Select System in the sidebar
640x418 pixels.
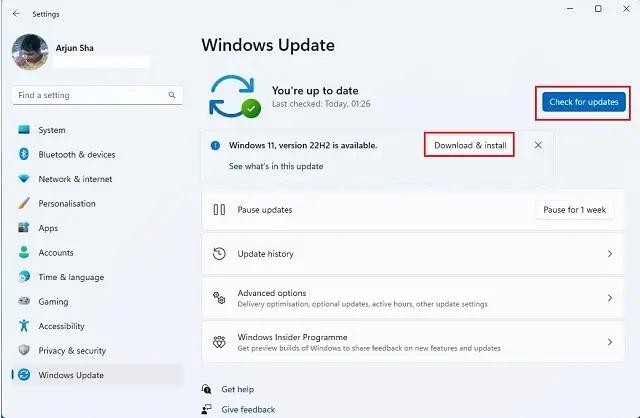(x=52, y=130)
